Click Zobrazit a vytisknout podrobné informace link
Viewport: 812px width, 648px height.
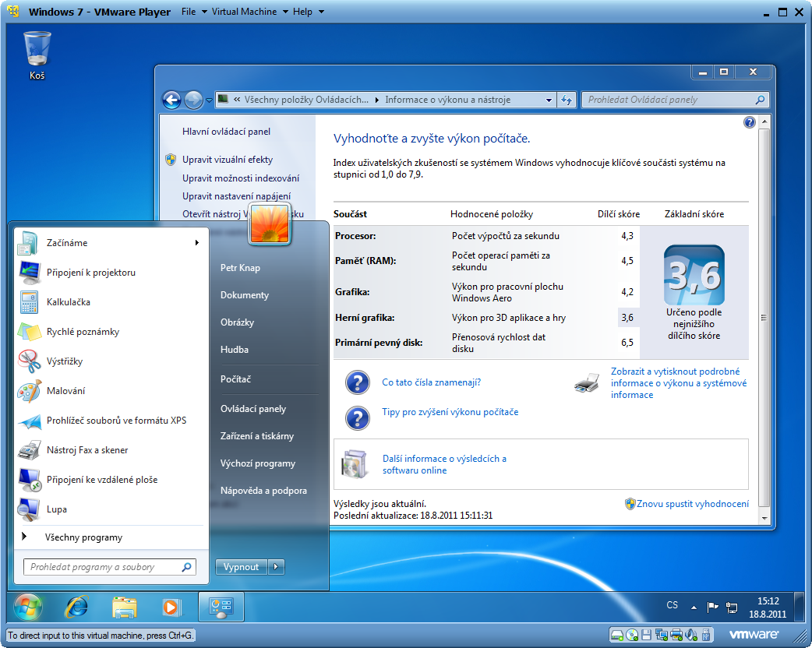click(x=679, y=383)
